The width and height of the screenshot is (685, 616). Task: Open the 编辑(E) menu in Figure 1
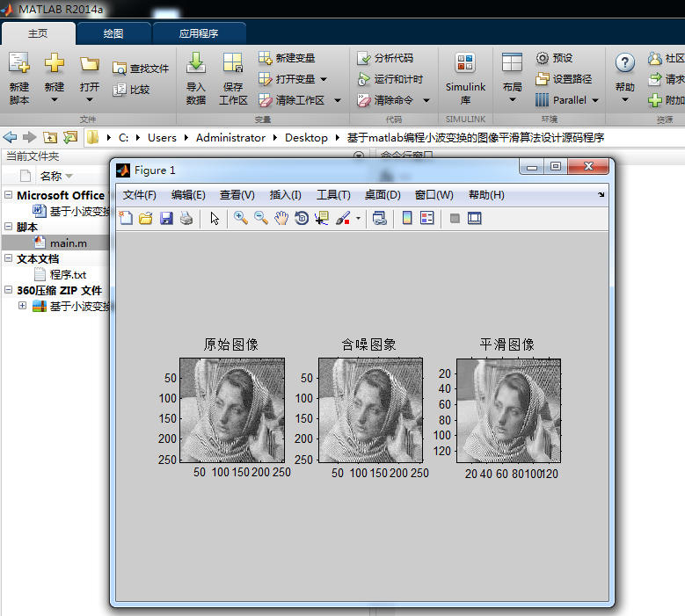[x=188, y=195]
